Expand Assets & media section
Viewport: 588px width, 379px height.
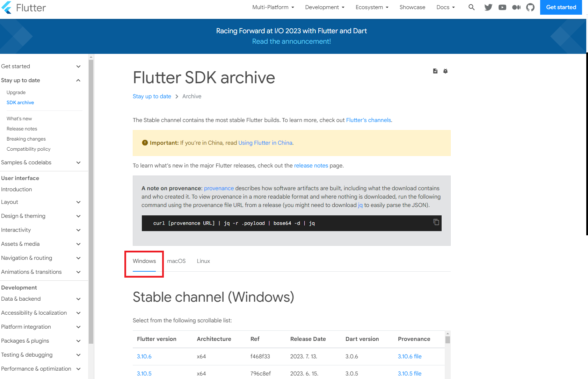(78, 244)
